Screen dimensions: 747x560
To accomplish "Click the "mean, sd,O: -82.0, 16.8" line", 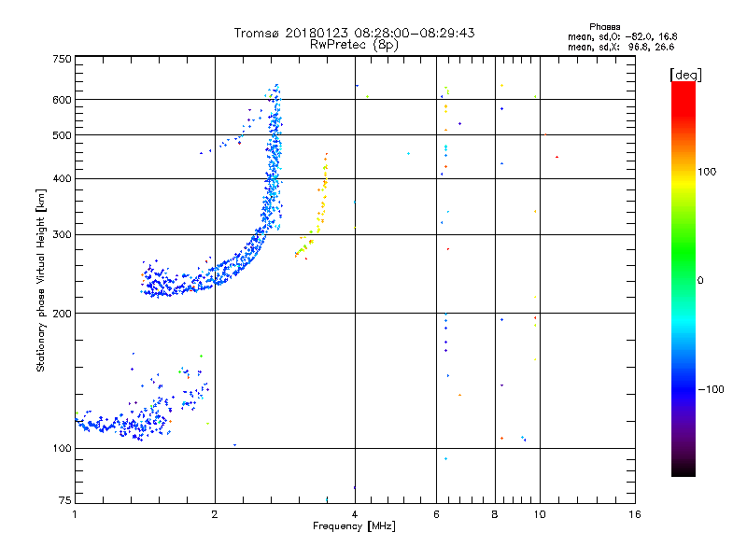I will click(622, 36).
